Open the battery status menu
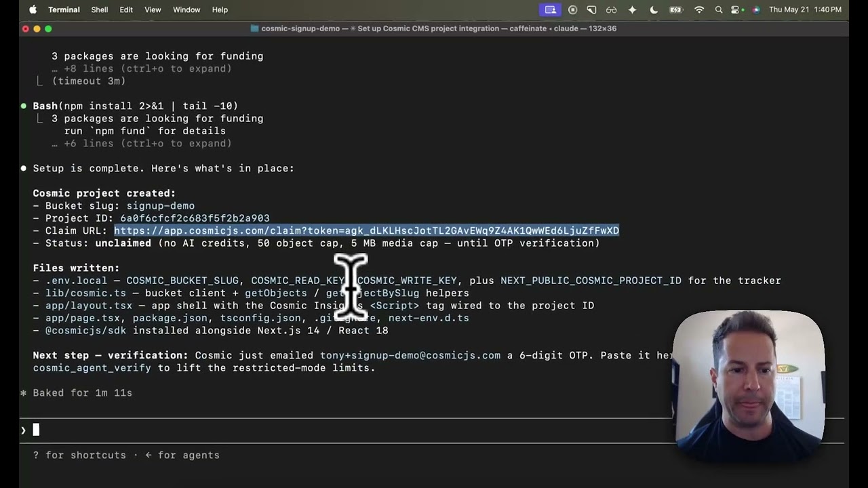868x488 pixels. [676, 9]
